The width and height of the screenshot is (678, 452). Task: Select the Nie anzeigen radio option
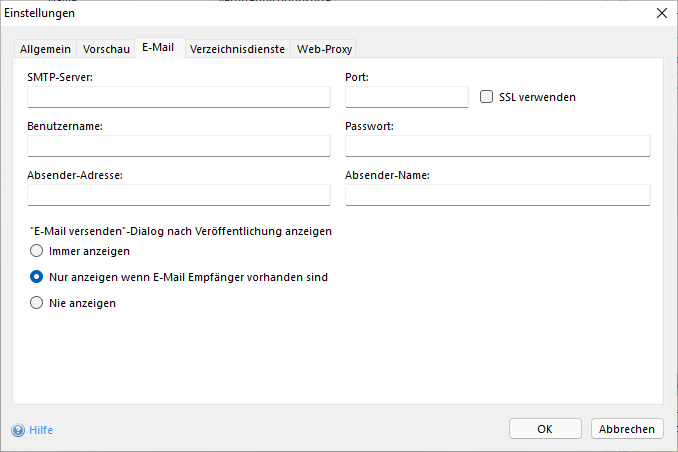pos(37,303)
